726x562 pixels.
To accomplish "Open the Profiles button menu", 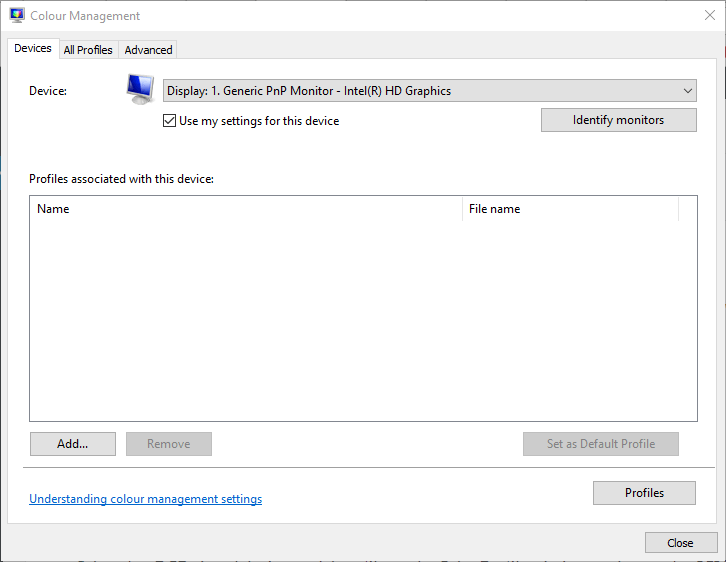I will [644, 493].
